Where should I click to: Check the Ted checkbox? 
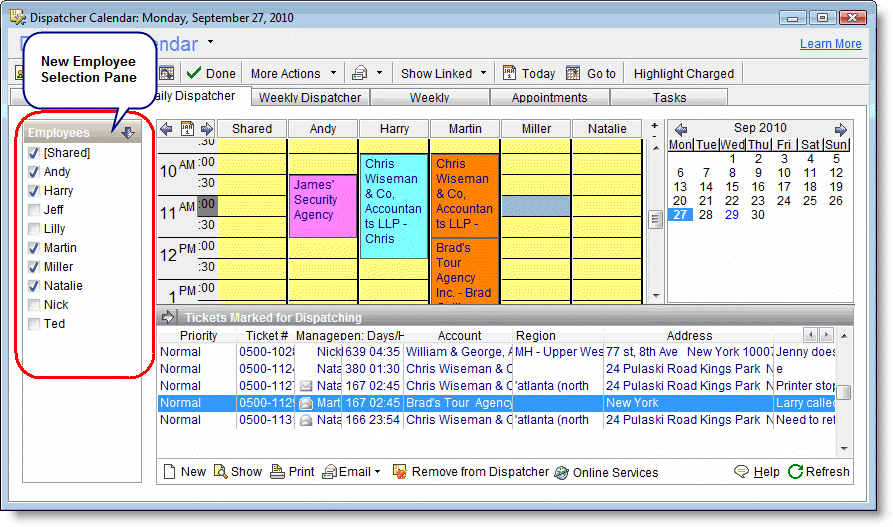point(34,324)
